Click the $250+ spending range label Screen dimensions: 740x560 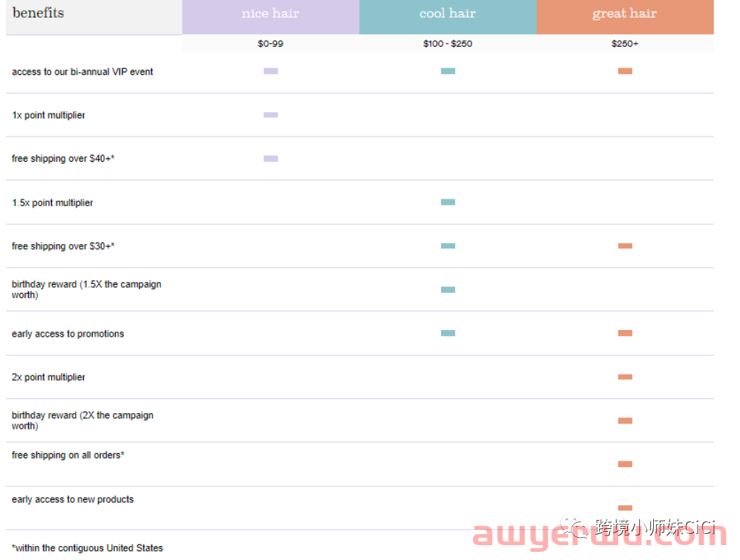click(625, 44)
